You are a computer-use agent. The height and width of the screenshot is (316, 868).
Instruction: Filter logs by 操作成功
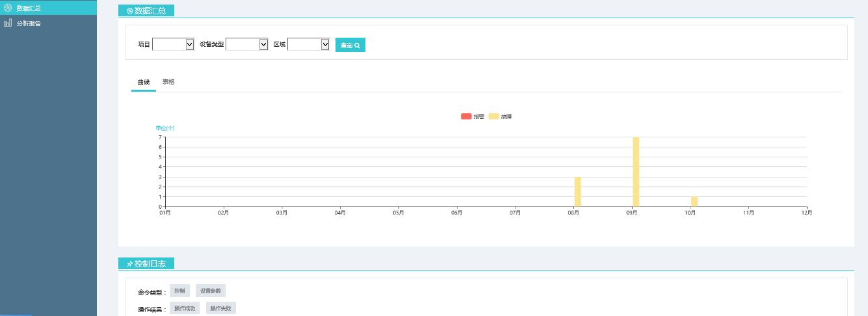click(185, 308)
